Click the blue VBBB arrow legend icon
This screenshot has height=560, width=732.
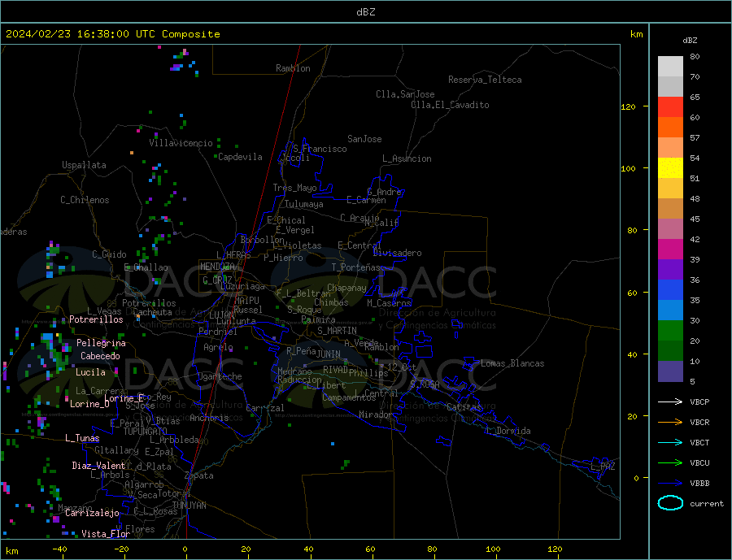tap(670, 483)
